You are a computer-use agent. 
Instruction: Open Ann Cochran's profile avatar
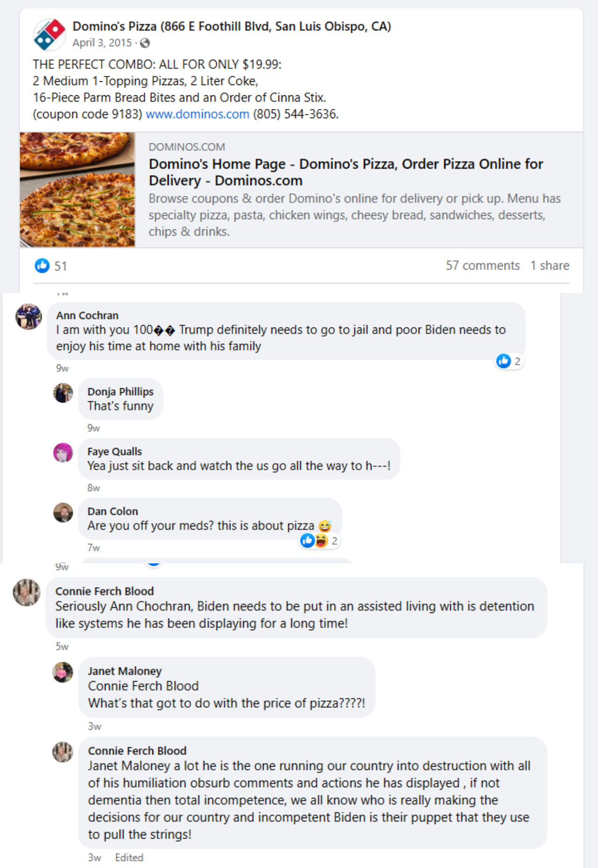click(x=28, y=316)
